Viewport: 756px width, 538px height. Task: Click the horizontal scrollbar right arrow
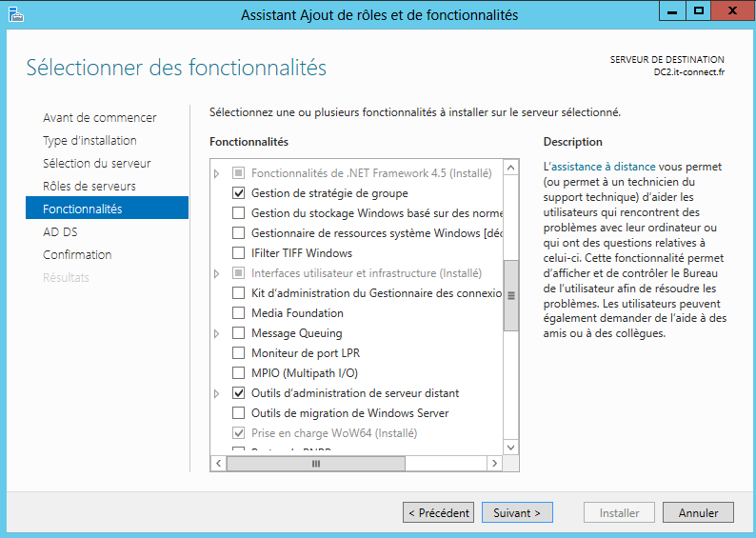click(494, 464)
